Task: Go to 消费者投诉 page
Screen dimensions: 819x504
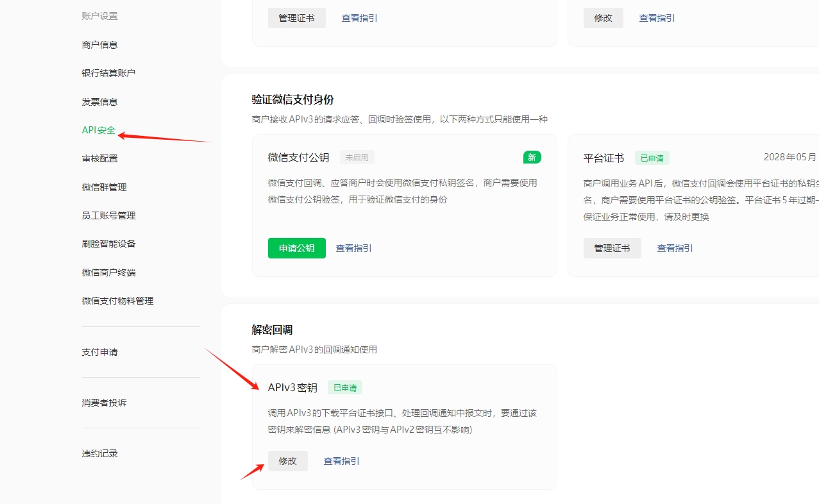Action: click(x=104, y=403)
